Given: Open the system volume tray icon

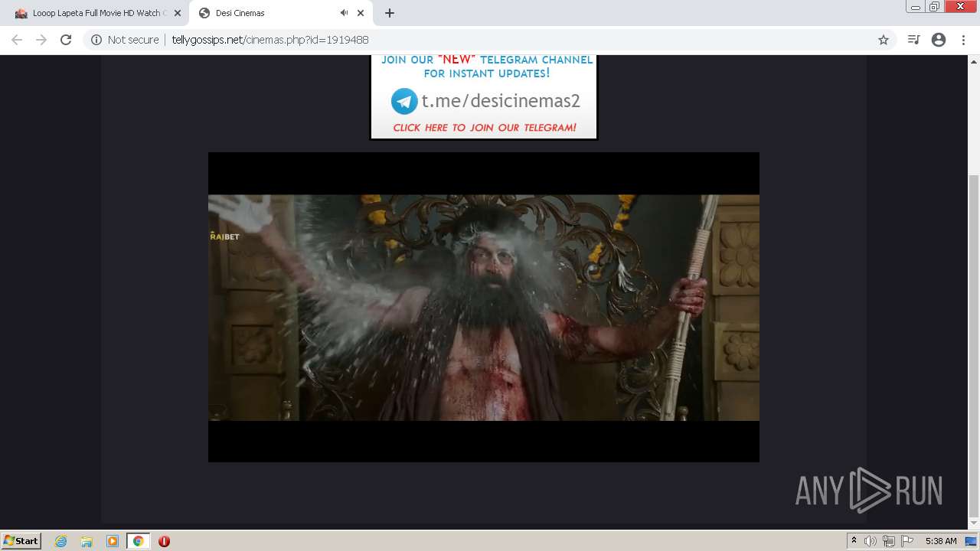Looking at the screenshot, I should coord(871,541).
